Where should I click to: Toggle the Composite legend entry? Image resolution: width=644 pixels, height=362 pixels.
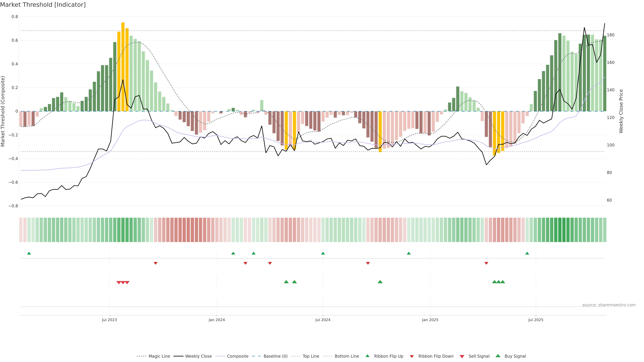coord(237,356)
